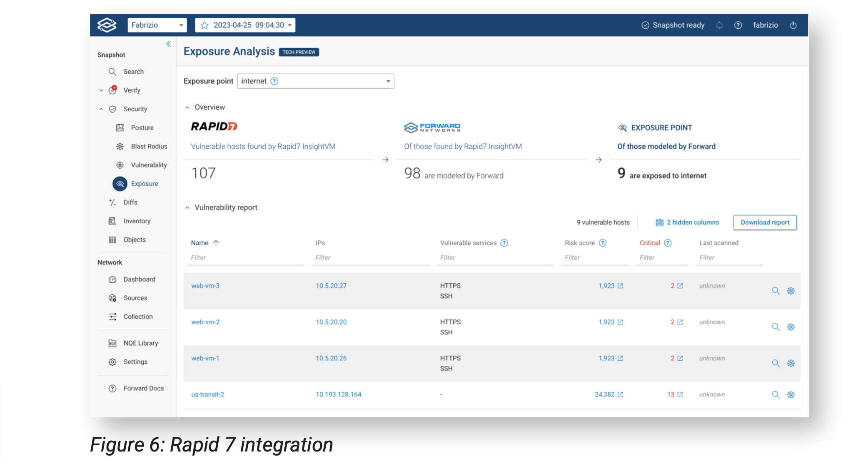Click the blast radius icon for web-vm-3
868x474 pixels.
click(x=791, y=291)
